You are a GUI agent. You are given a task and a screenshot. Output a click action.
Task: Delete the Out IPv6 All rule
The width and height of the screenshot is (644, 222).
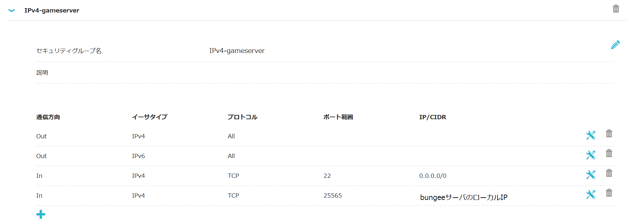click(609, 153)
